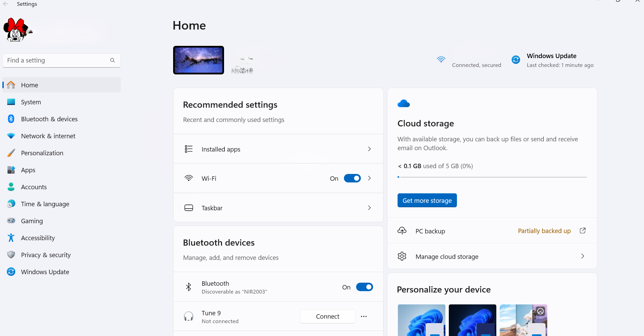Open the Taskbar settings chevron
644x336 pixels.
coord(369,208)
